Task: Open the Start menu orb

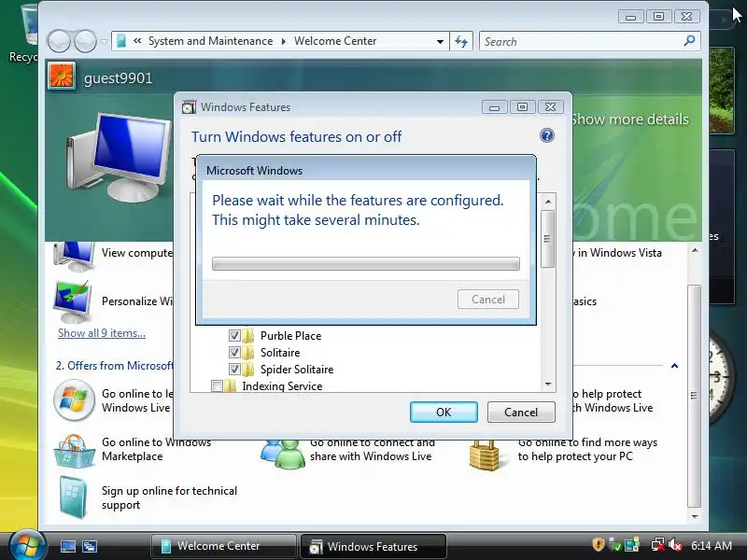Action: click(27, 546)
